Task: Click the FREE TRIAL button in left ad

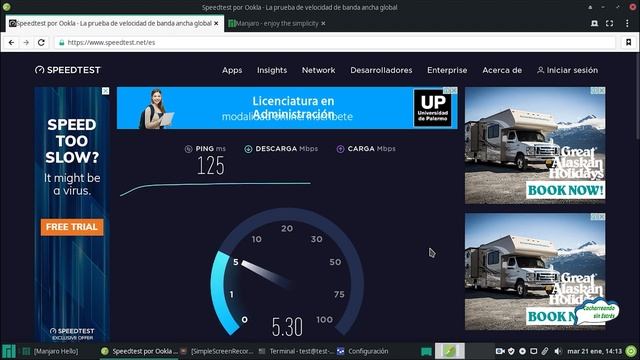Action: [x=72, y=227]
